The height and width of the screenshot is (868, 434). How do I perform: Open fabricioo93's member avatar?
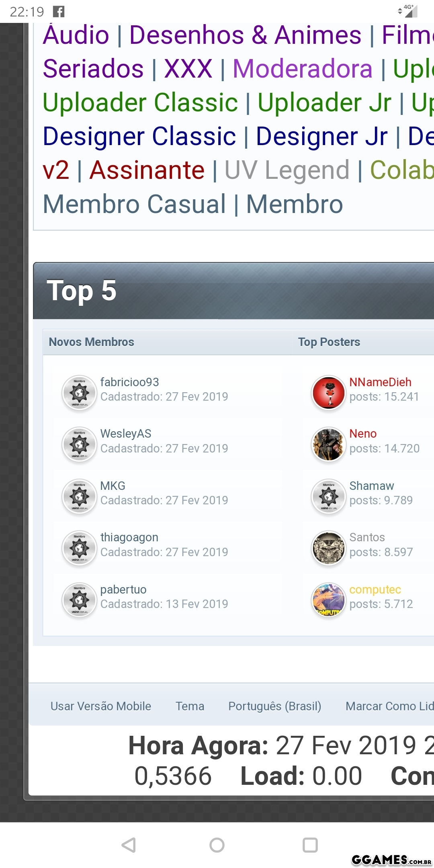[x=80, y=393]
